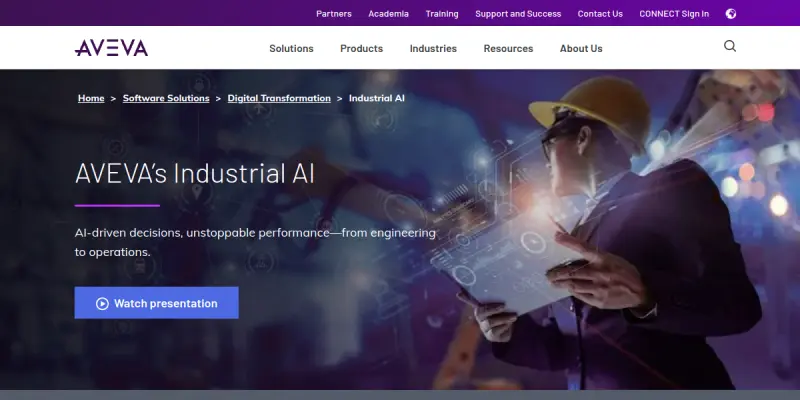The image size is (800, 400).
Task: Go to Home breadcrumb
Action: [x=91, y=98]
